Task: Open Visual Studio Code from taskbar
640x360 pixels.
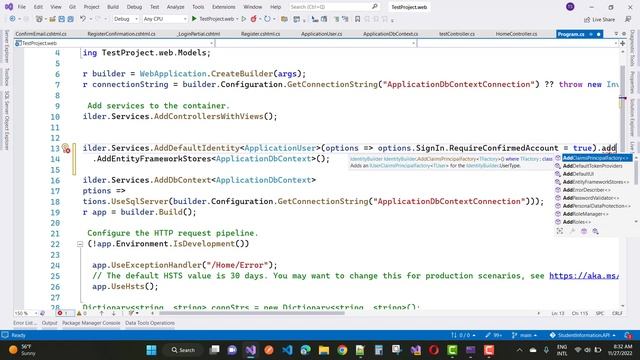Action: coord(287,350)
